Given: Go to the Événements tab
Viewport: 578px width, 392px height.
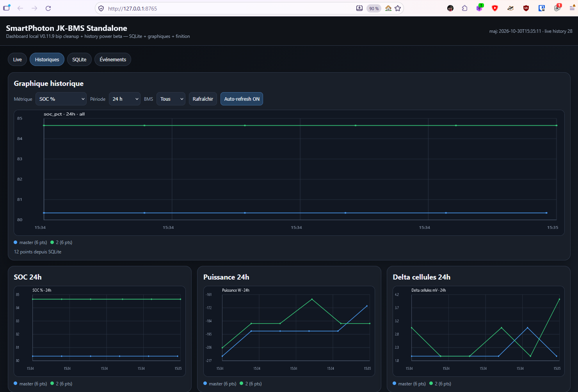Looking at the screenshot, I should pyautogui.click(x=113, y=59).
